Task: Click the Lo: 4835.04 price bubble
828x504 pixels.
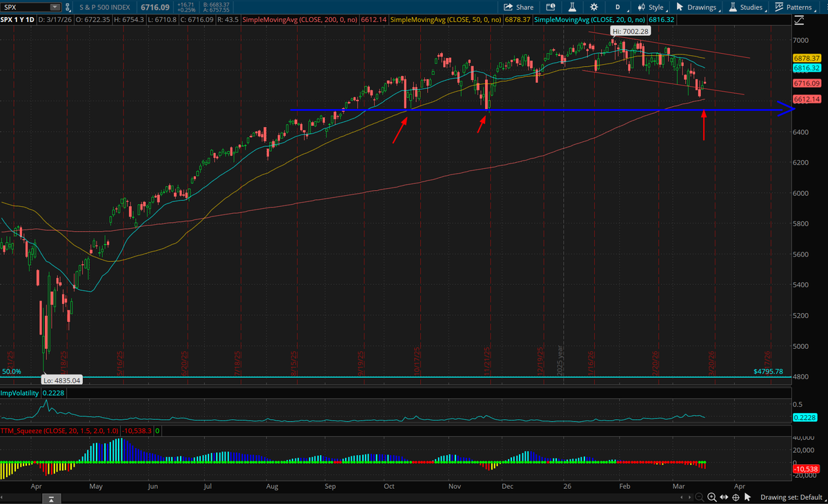Action: click(x=61, y=380)
